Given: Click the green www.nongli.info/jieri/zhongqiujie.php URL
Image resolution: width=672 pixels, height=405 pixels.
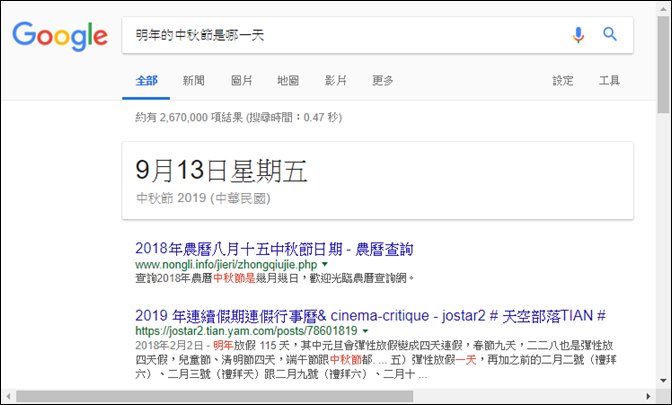Looking at the screenshot, I should point(226,264).
